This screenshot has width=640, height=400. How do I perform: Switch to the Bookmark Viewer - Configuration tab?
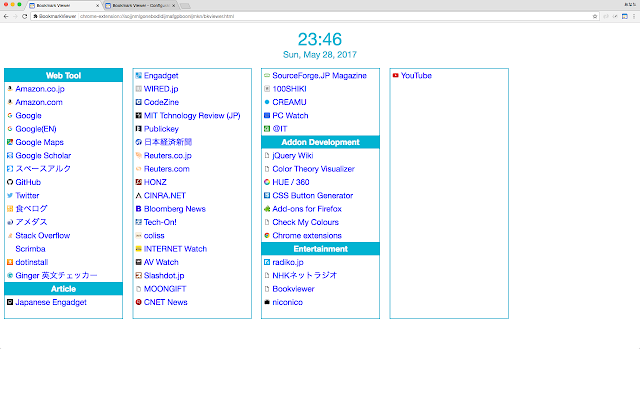coord(140,6)
